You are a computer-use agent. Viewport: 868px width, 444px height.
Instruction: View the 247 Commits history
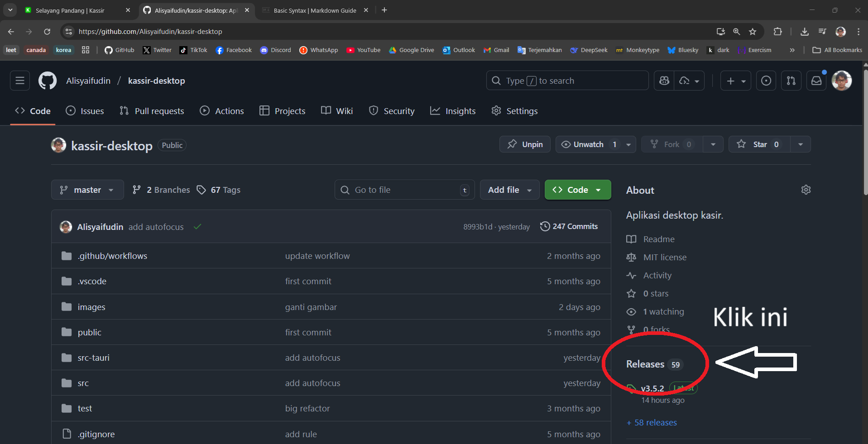[569, 226]
